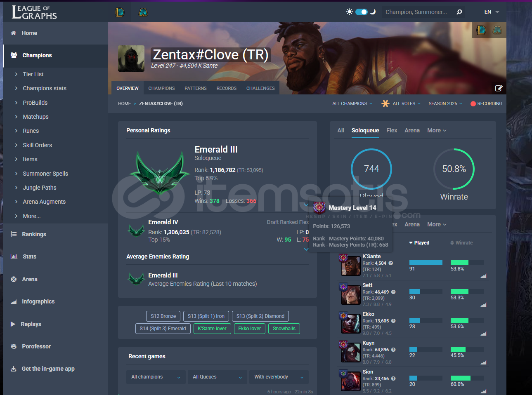Open K'Sante winrate graph icon
The height and width of the screenshot is (395, 532).
click(483, 276)
